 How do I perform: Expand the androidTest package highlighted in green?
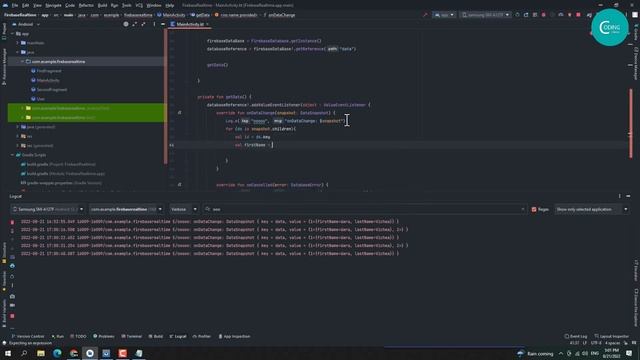point(22,108)
